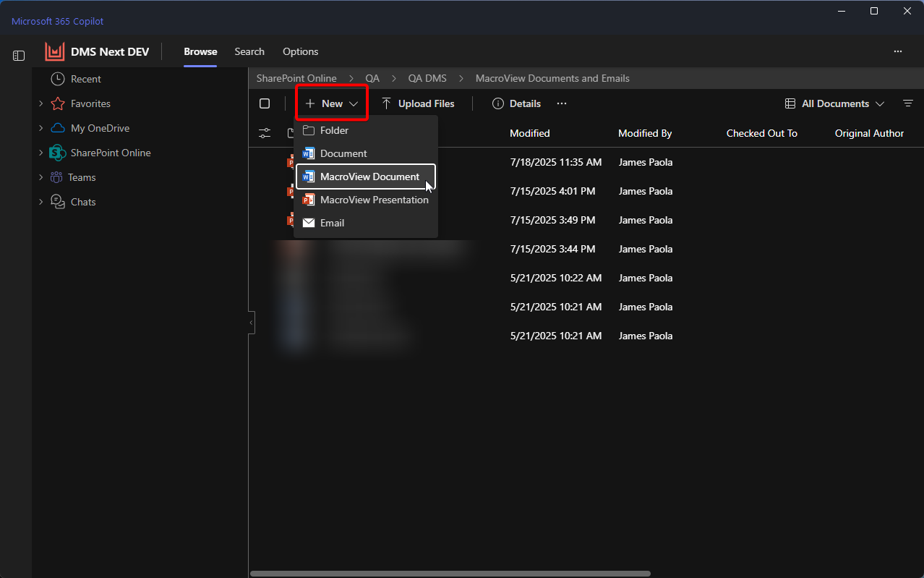Open the All Documents view dropdown
The image size is (924, 578).
(834, 103)
